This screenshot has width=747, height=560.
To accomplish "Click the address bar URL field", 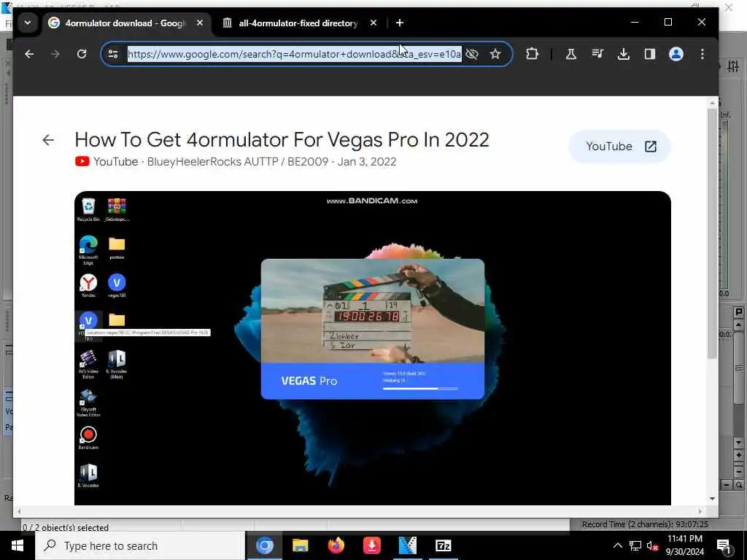I will pos(295,54).
